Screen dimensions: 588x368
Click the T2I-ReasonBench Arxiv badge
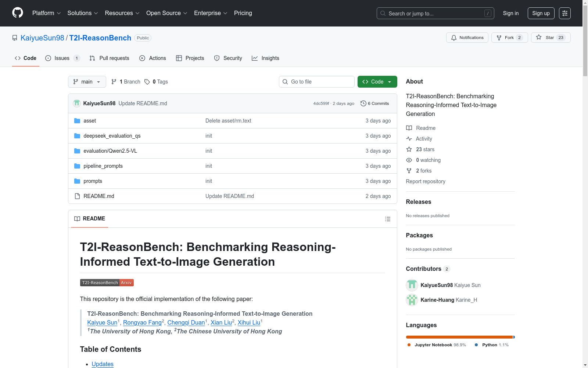pos(107,283)
